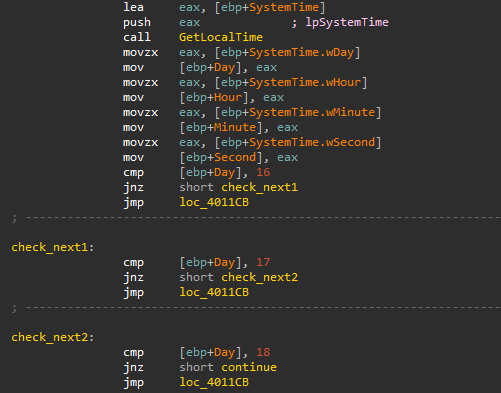
Task: Follow the jnz short check_next1 target
Action: pos(259,187)
